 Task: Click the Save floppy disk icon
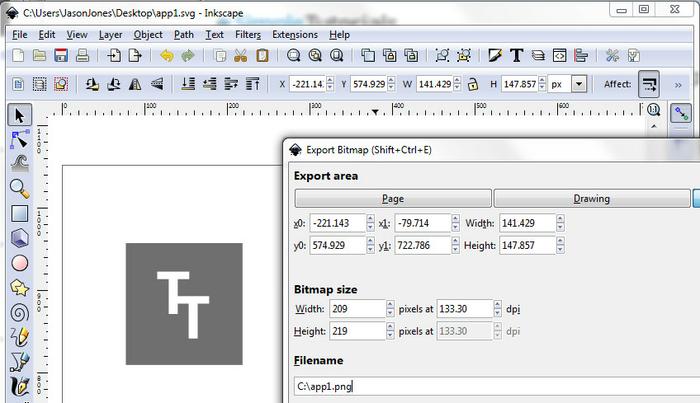tap(61, 56)
